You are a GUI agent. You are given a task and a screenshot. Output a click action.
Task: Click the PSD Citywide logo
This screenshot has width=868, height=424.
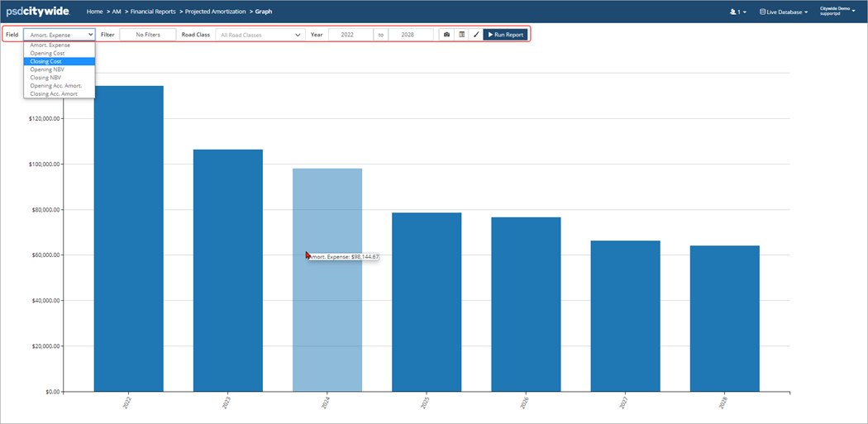click(x=38, y=11)
